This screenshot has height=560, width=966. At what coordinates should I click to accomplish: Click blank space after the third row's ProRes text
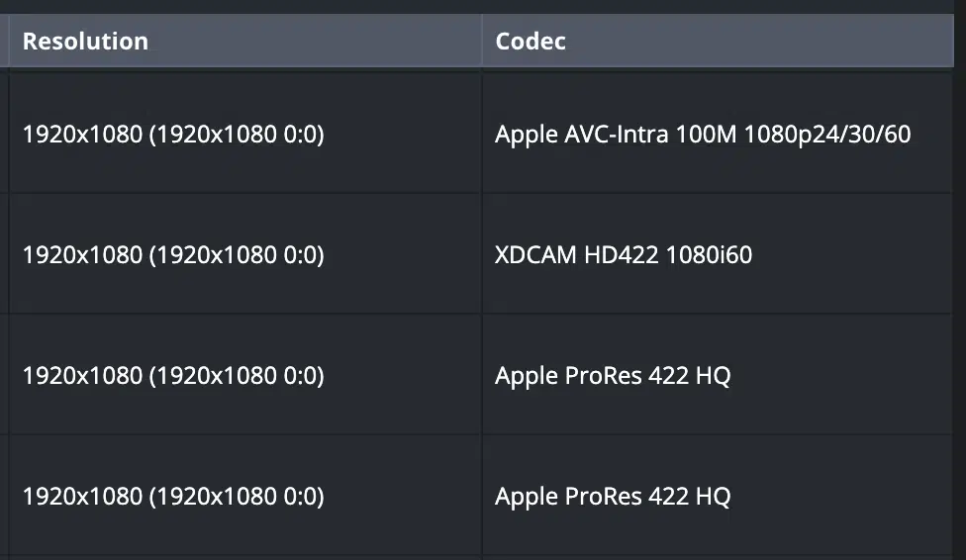(841, 376)
